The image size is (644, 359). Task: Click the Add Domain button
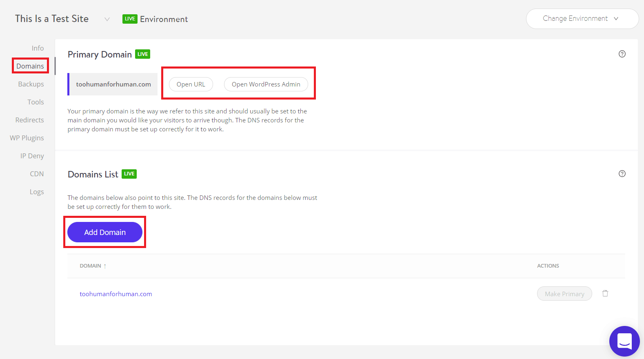(105, 232)
